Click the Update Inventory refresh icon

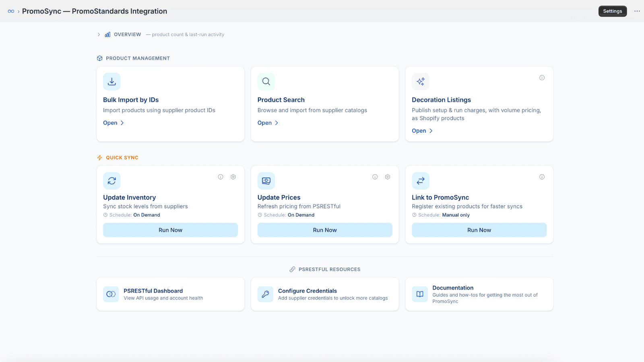point(112,181)
